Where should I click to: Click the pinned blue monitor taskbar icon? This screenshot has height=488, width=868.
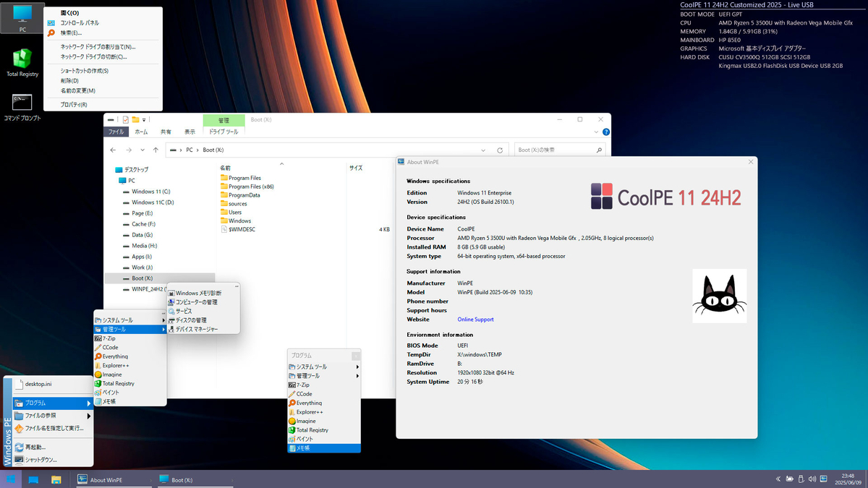[x=33, y=479]
